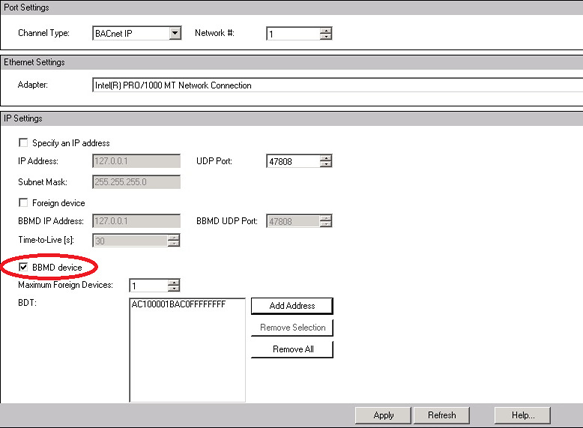Enable Specify an IP address checkbox
Screen dimensions: 583x428
23,143
